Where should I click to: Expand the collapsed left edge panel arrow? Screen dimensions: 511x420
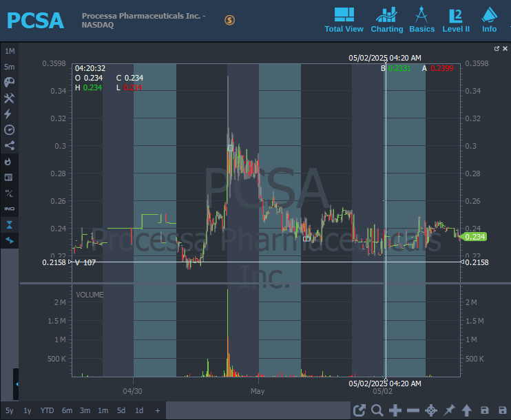click(16, 384)
